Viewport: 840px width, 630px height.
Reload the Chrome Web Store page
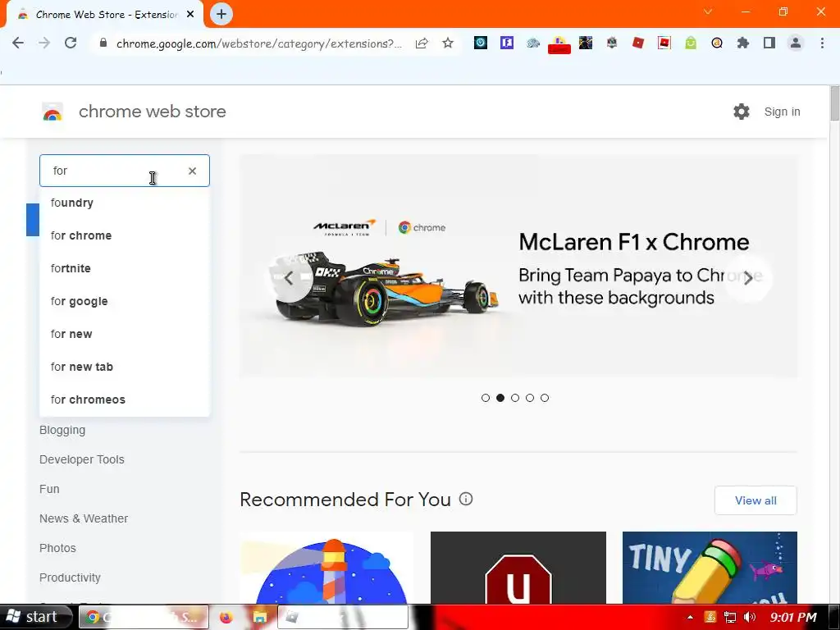click(71, 43)
